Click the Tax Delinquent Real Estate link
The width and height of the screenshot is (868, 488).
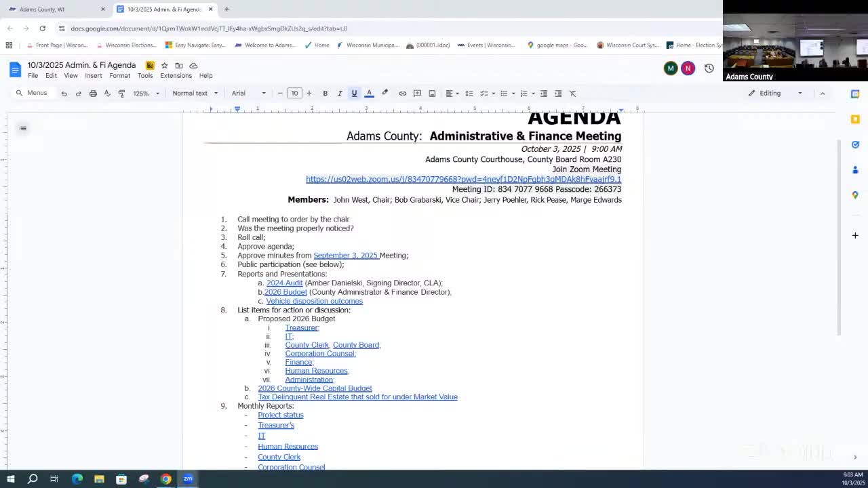pos(357,397)
